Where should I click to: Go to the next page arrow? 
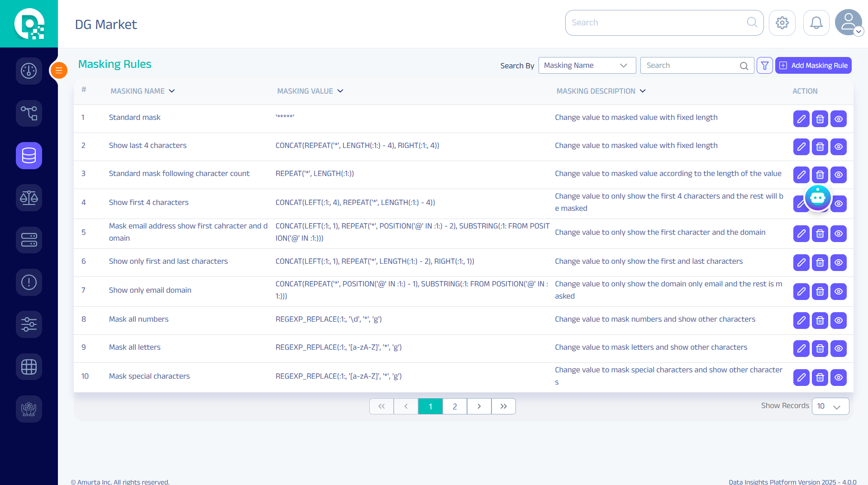(x=479, y=406)
